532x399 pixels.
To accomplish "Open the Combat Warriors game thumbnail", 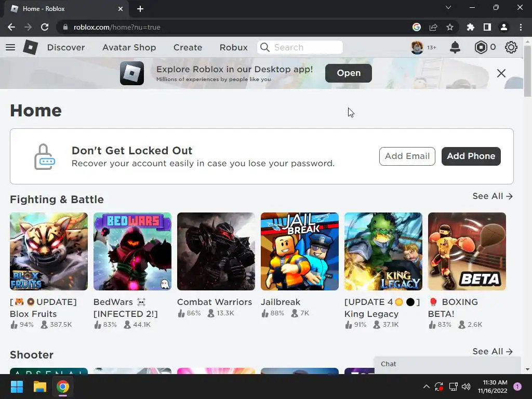I will [x=216, y=251].
